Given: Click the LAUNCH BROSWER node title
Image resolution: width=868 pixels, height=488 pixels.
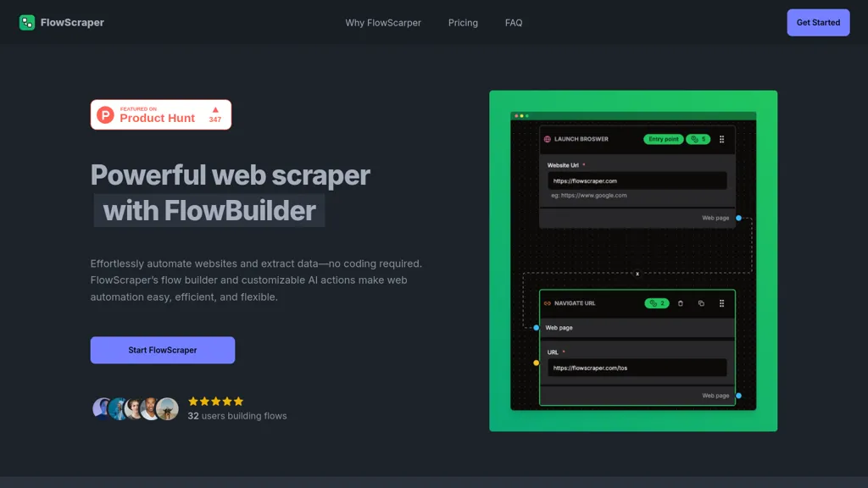Looking at the screenshot, I should [x=581, y=140].
